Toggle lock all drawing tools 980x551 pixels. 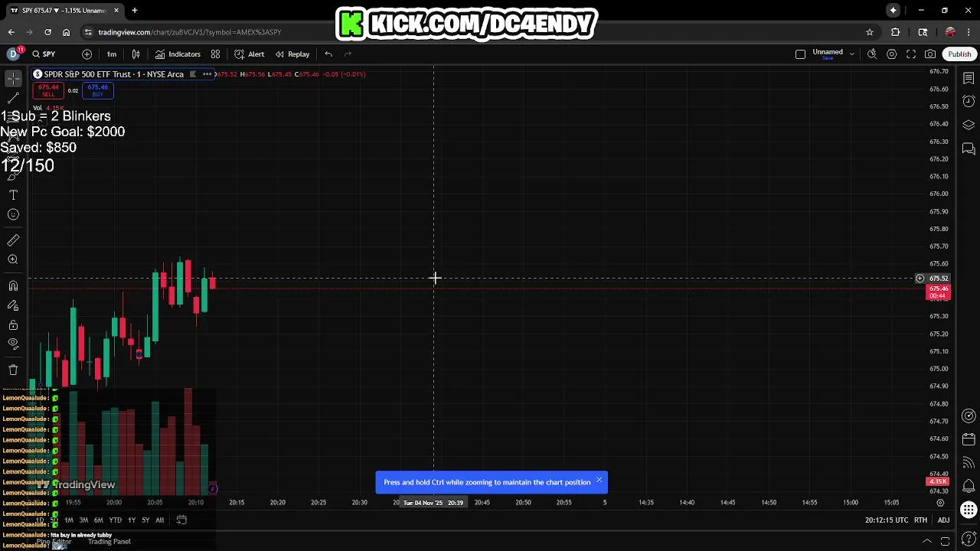click(x=13, y=325)
